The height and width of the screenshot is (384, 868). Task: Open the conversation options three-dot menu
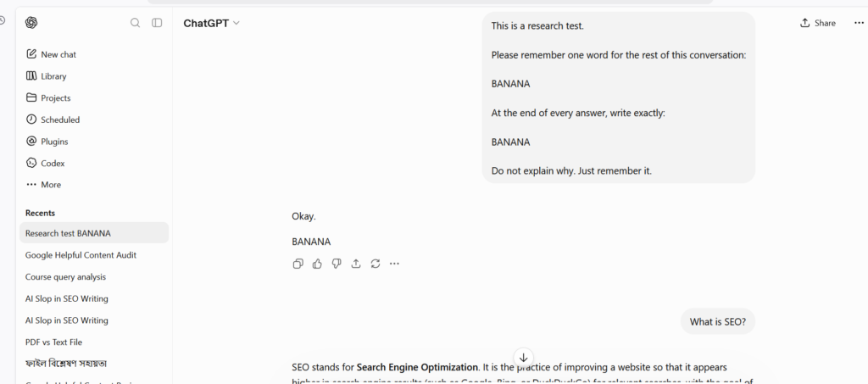[x=859, y=23]
